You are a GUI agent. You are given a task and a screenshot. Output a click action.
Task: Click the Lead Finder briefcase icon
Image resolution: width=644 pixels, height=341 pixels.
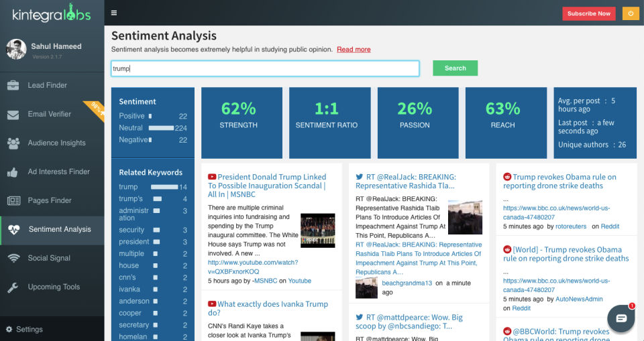tap(13, 85)
